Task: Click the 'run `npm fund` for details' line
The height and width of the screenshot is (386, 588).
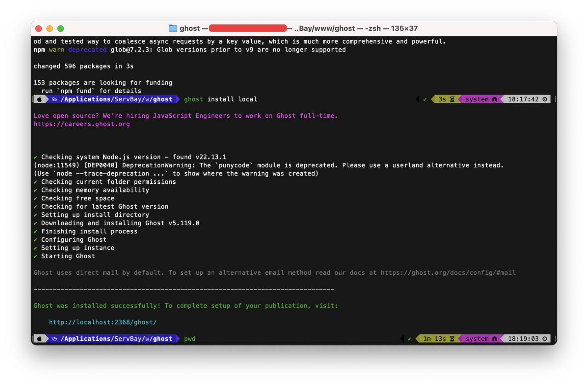Action: pos(91,91)
